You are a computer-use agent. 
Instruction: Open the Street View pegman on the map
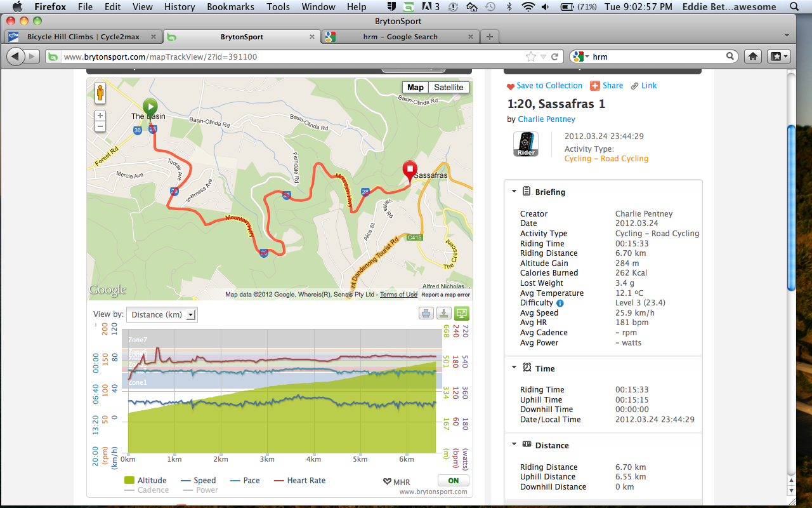pyautogui.click(x=100, y=93)
